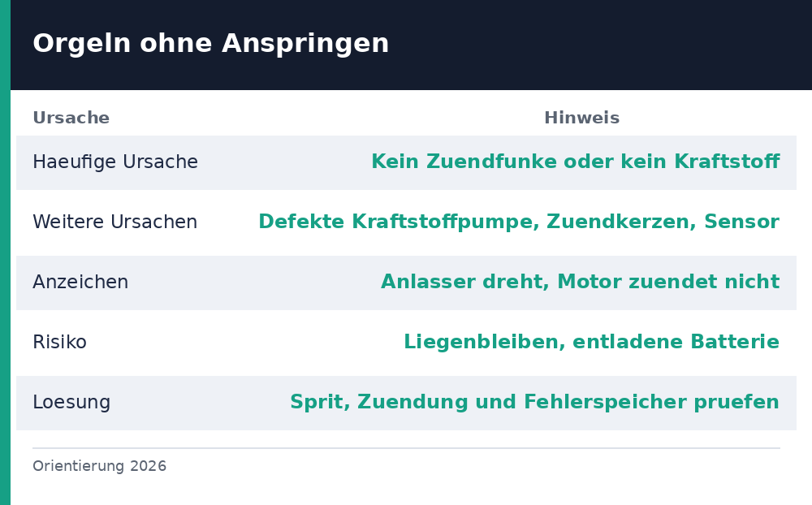This screenshot has height=505, width=812.
Task: Click the dark header banner area
Action: 411,45
